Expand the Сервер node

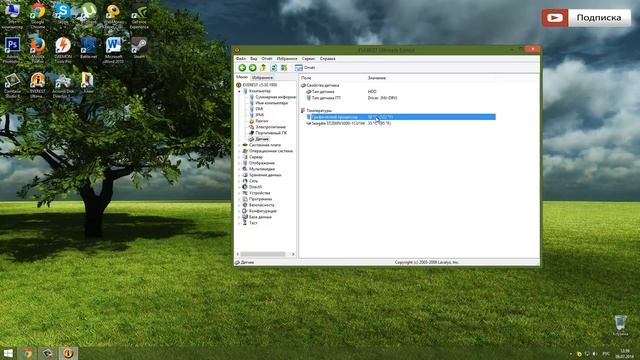click(239, 157)
